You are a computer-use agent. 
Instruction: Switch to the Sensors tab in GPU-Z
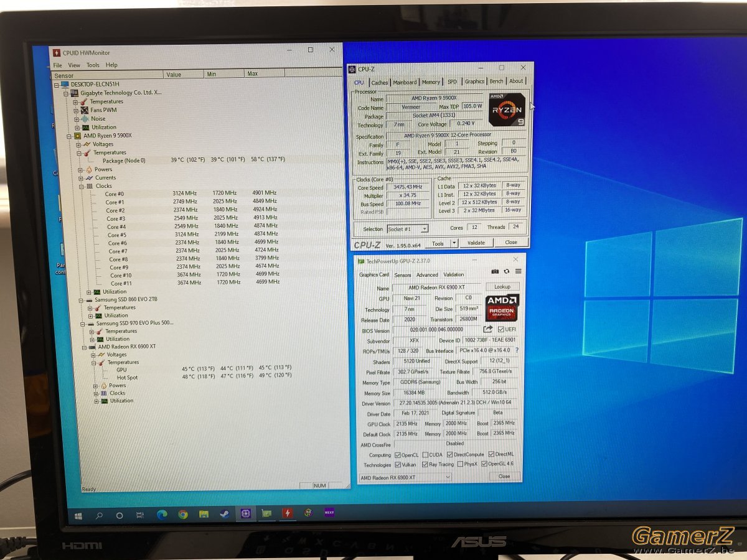click(x=403, y=274)
